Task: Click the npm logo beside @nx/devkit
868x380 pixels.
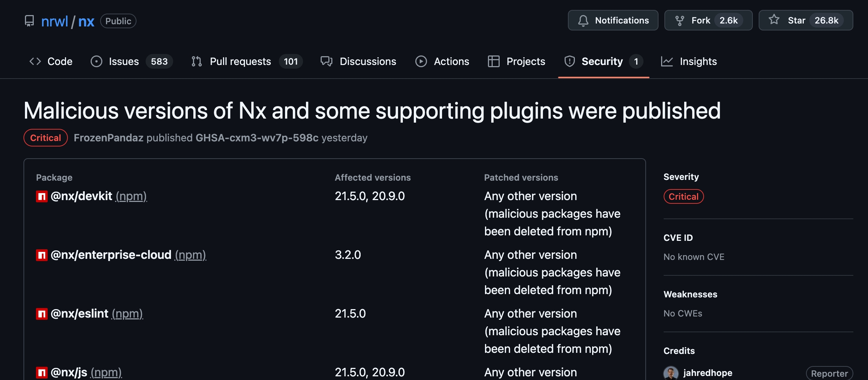Action: 42,196
